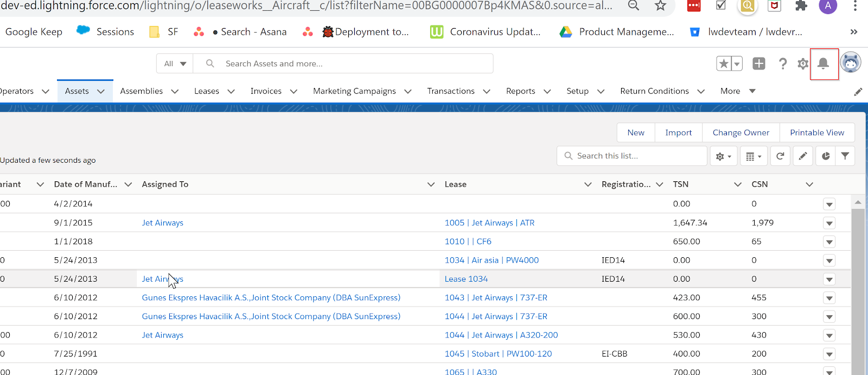
Task: Edit list inline with pencil icon
Action: 803,156
